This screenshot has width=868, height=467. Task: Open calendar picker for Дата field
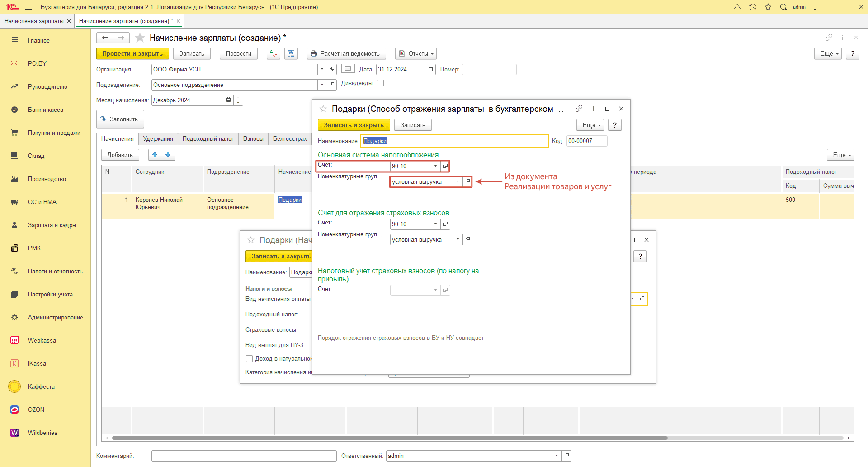pos(431,69)
